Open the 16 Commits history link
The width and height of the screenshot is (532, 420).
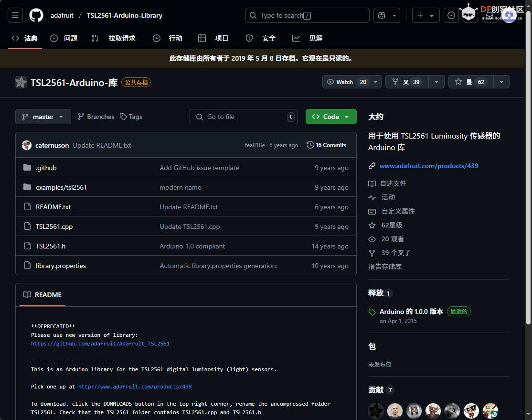326,145
